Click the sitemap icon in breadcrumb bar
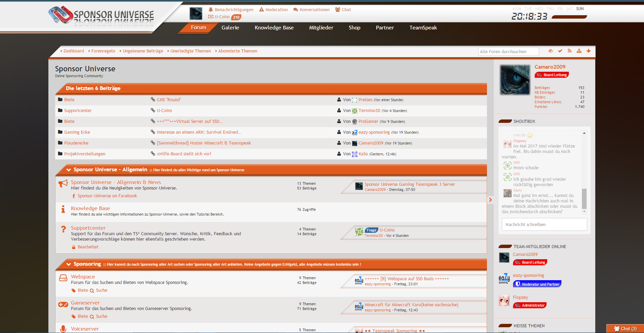The width and height of the screenshot is (644, 333). tap(579, 51)
